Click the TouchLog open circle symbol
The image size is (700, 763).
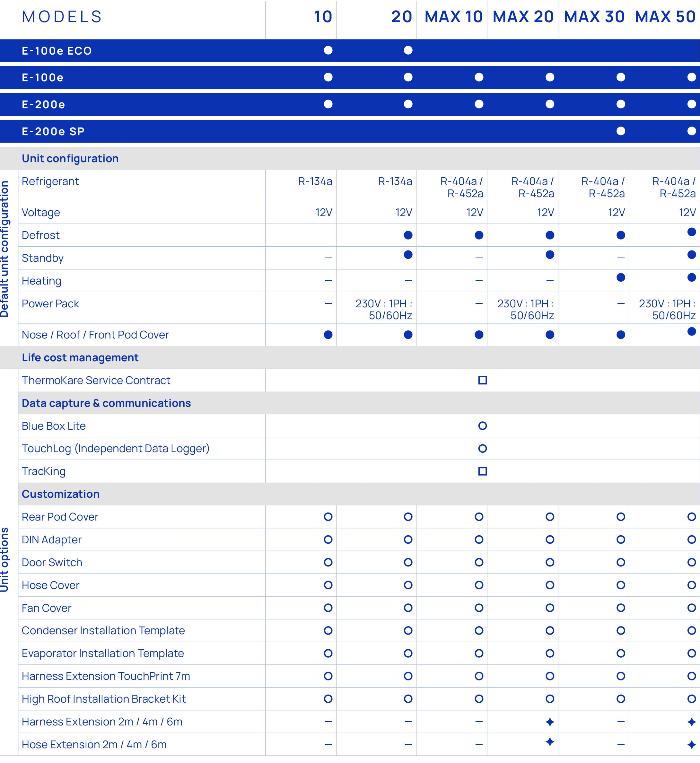pos(482,449)
